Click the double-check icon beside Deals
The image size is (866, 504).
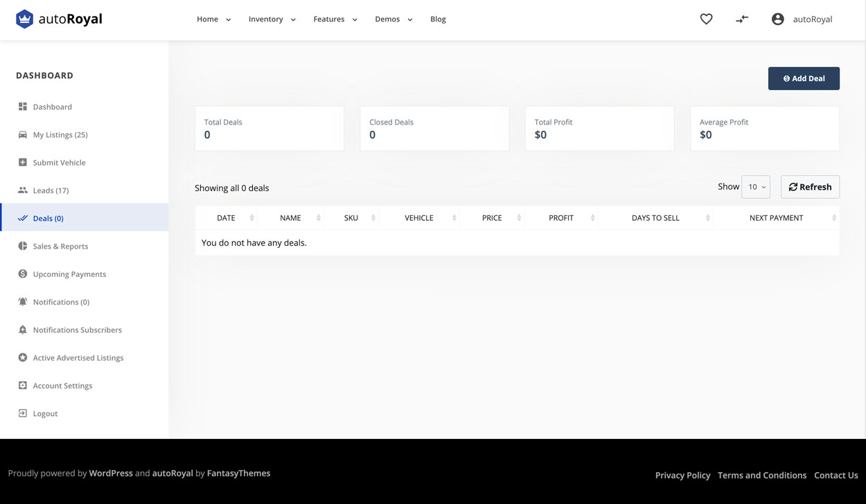tap(23, 218)
